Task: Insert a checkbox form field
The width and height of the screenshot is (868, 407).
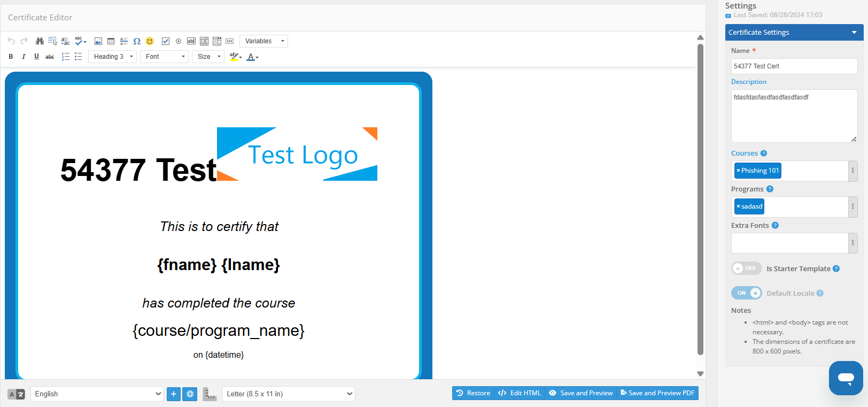Action: pyautogui.click(x=166, y=41)
